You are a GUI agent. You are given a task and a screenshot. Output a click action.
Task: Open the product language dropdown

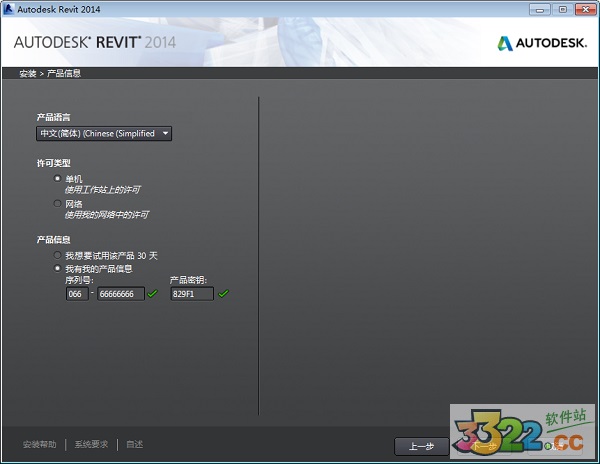(x=104, y=133)
